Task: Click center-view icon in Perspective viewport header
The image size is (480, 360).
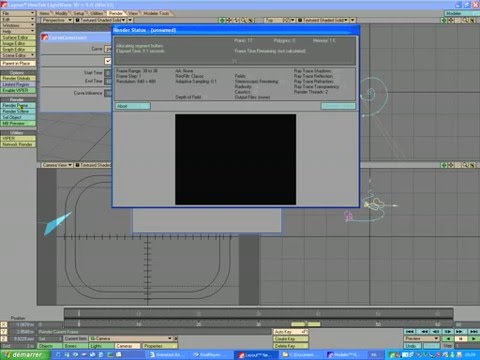Action: point(222,20)
